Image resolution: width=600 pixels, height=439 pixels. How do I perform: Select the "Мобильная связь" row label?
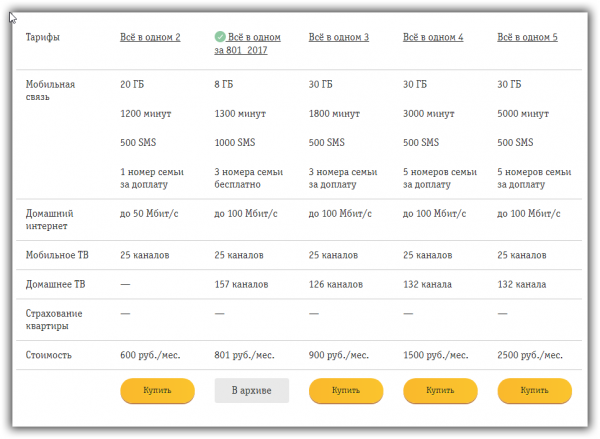click(x=50, y=91)
